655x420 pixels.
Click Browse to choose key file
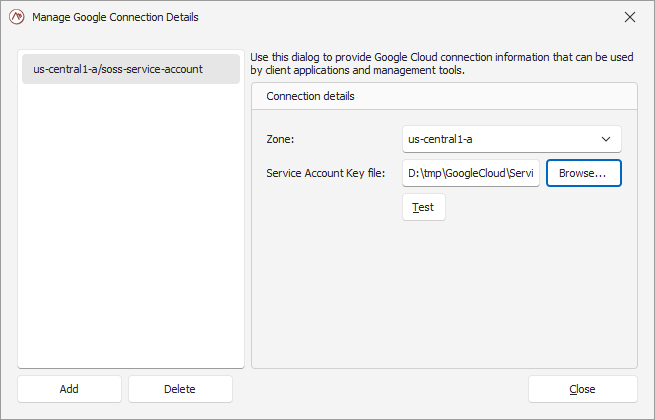(x=584, y=173)
